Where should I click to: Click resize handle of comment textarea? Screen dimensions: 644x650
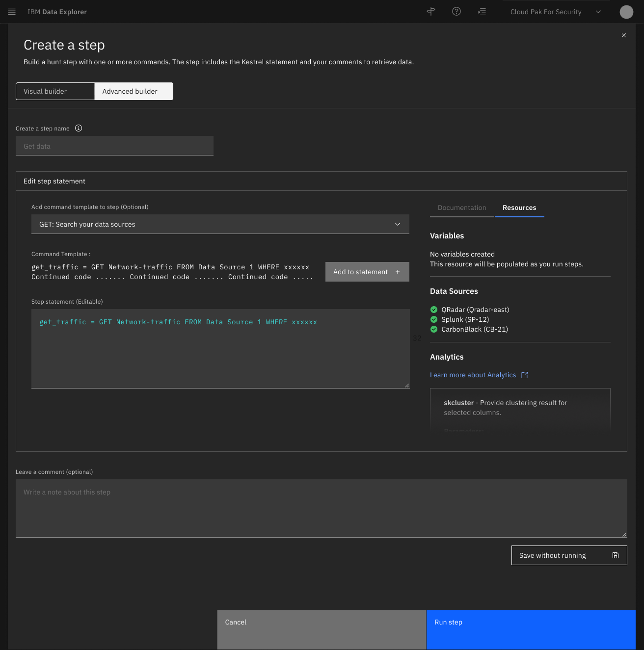coord(624,535)
